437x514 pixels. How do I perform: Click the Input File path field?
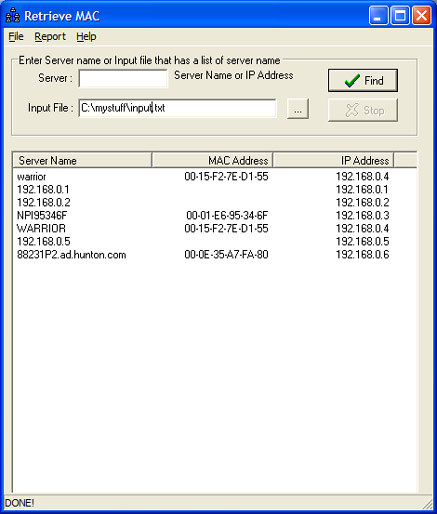[177, 108]
